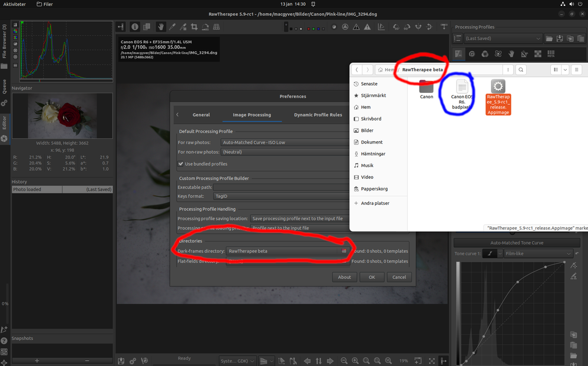The height and width of the screenshot is (366, 588).
Task: Click the Auto-Matched Tone Curve button
Action: [516, 242]
